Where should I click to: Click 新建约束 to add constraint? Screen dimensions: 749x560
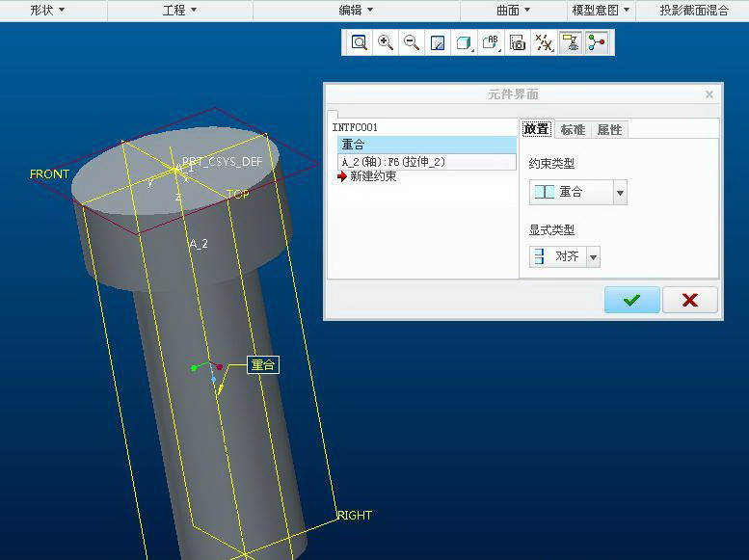pos(372,176)
